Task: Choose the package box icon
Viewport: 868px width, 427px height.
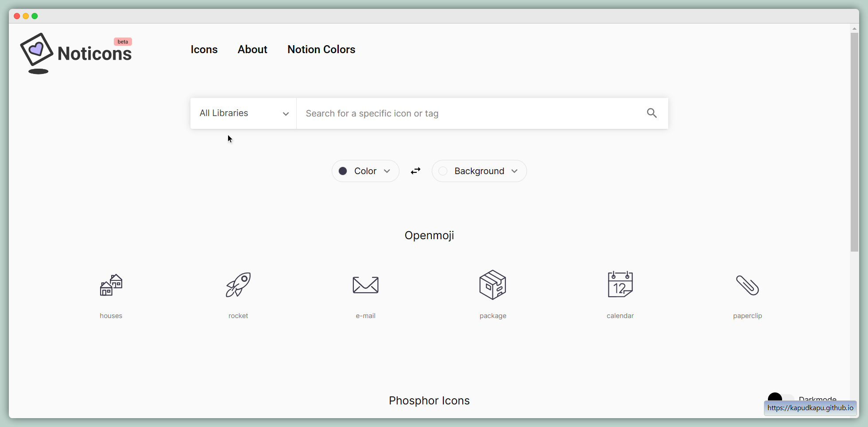Action: tap(492, 285)
